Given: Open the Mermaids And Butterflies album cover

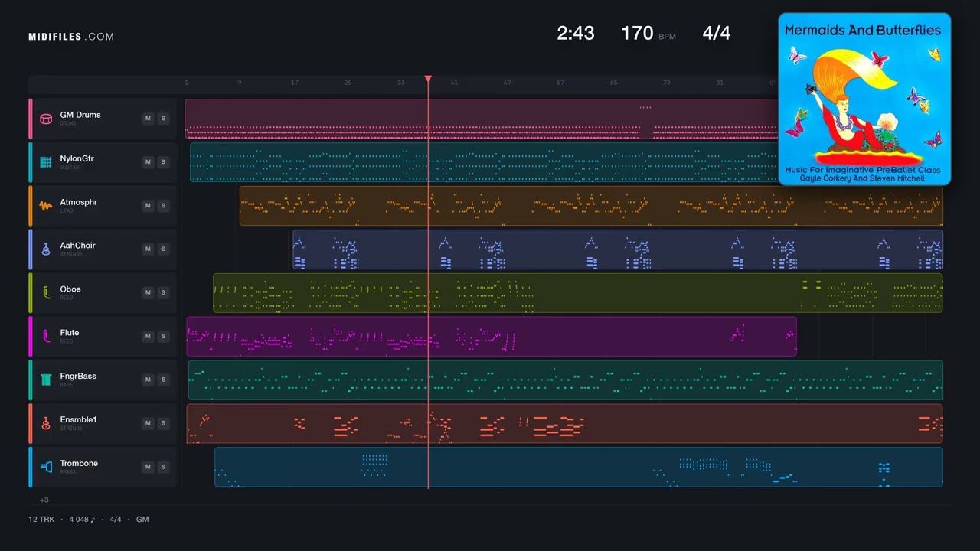Looking at the screenshot, I should click(x=864, y=99).
